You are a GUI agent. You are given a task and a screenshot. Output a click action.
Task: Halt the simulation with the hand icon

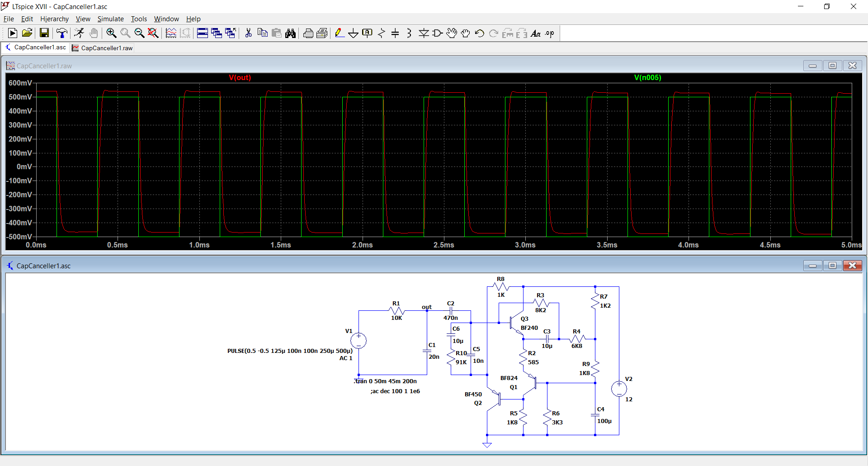94,33
